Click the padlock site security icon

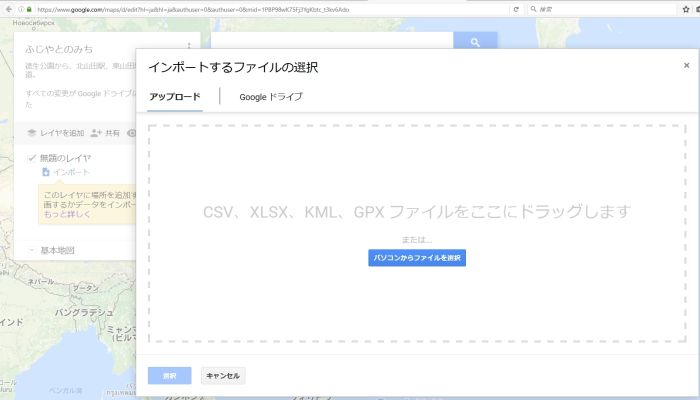click(29, 9)
